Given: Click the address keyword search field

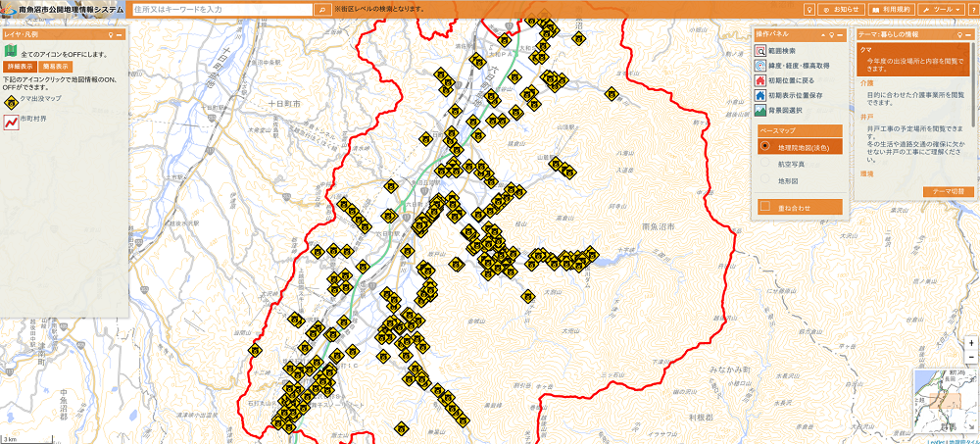Looking at the screenshot, I should tap(222, 9).
